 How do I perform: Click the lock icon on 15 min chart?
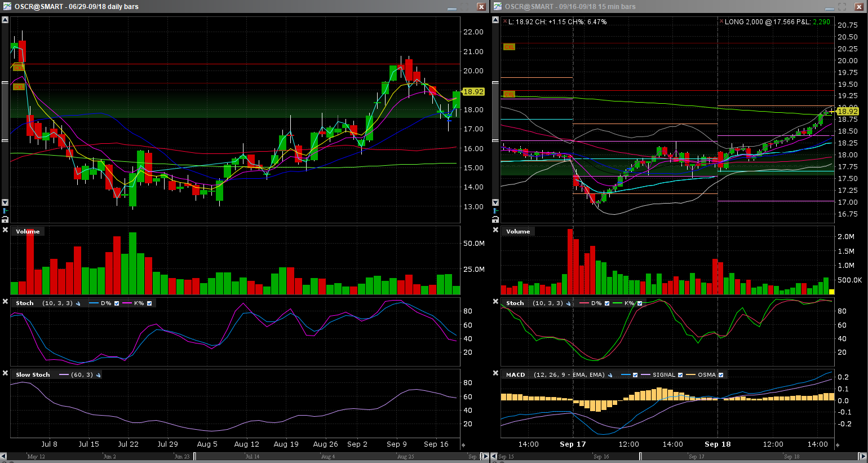pyautogui.click(x=495, y=219)
